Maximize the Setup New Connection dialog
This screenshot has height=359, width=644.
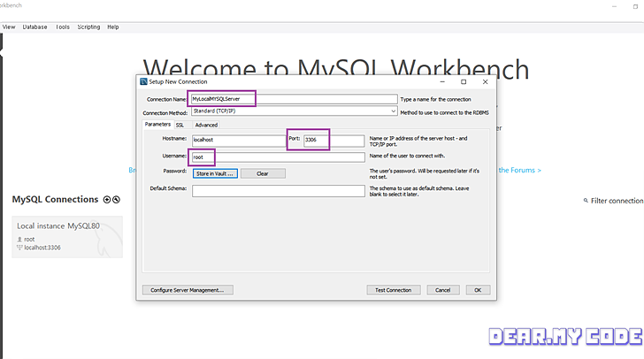464,81
